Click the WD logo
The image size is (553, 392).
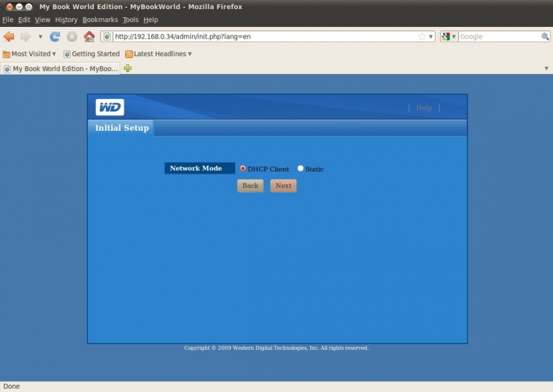pos(110,107)
